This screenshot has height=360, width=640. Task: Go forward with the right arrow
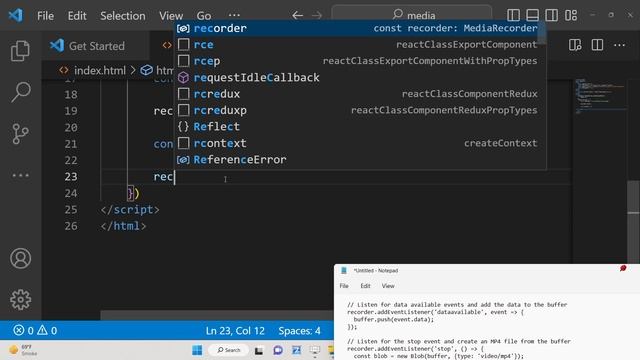point(317,16)
